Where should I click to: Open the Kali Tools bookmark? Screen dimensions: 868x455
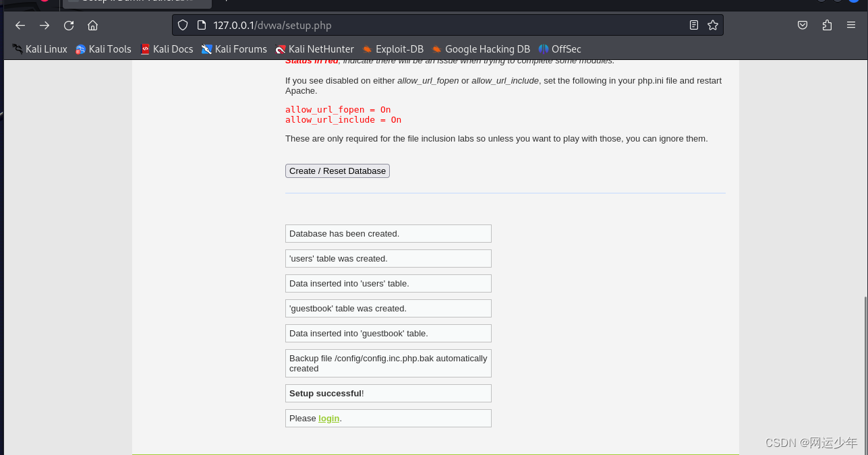click(103, 49)
